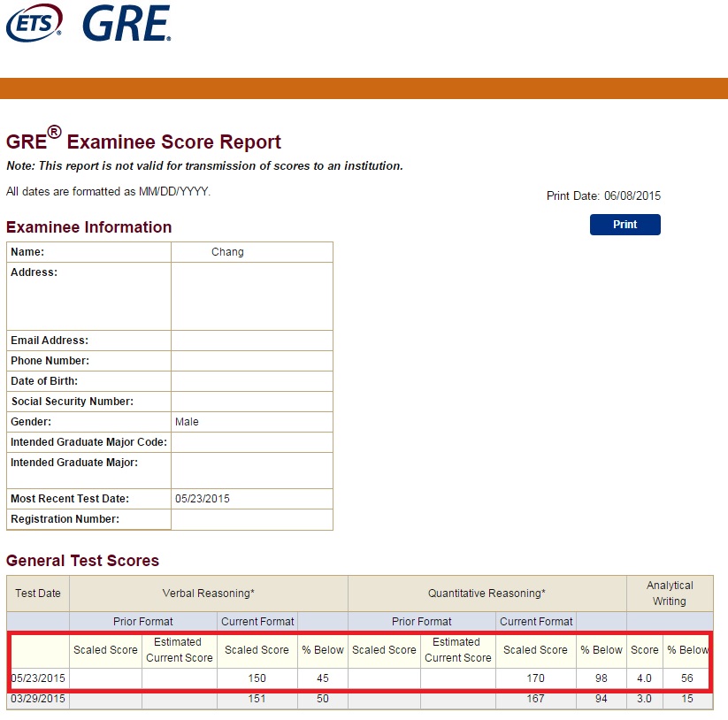Click the Phone Number label
This screenshot has height=720, width=728.
point(50,361)
